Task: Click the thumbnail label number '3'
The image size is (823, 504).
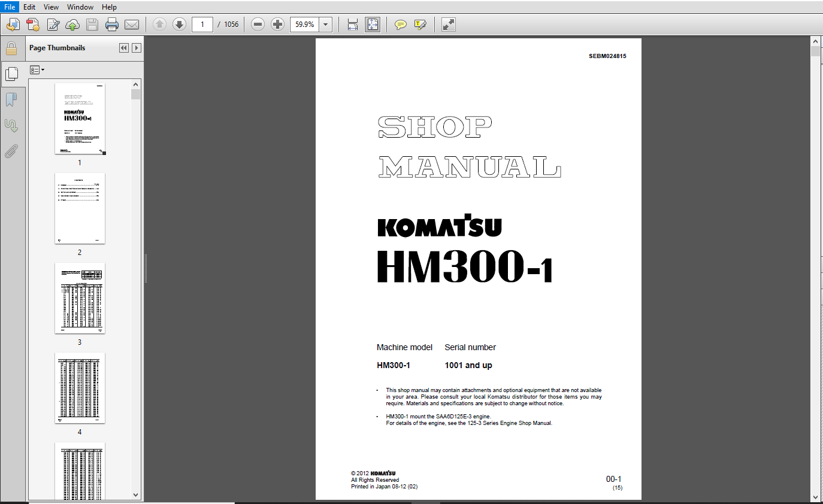Action: pyautogui.click(x=80, y=342)
